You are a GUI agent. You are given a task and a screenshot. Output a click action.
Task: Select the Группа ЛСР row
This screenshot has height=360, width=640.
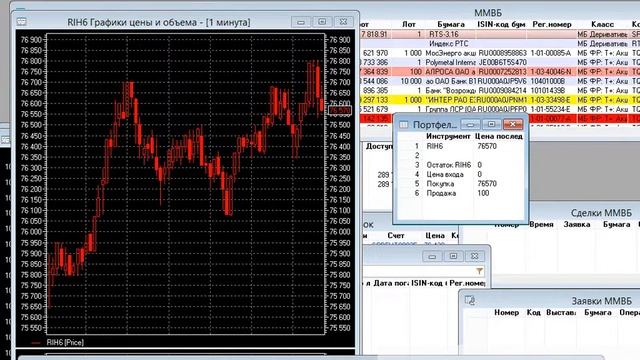click(500, 109)
